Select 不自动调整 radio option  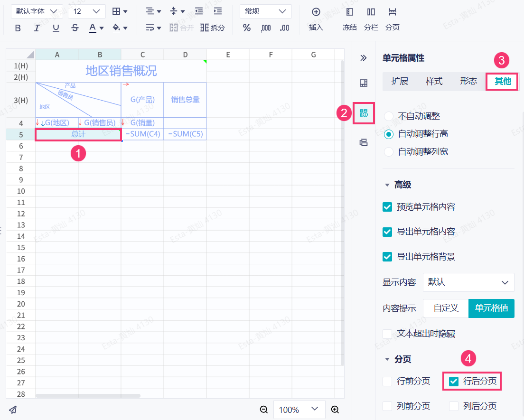pos(389,116)
